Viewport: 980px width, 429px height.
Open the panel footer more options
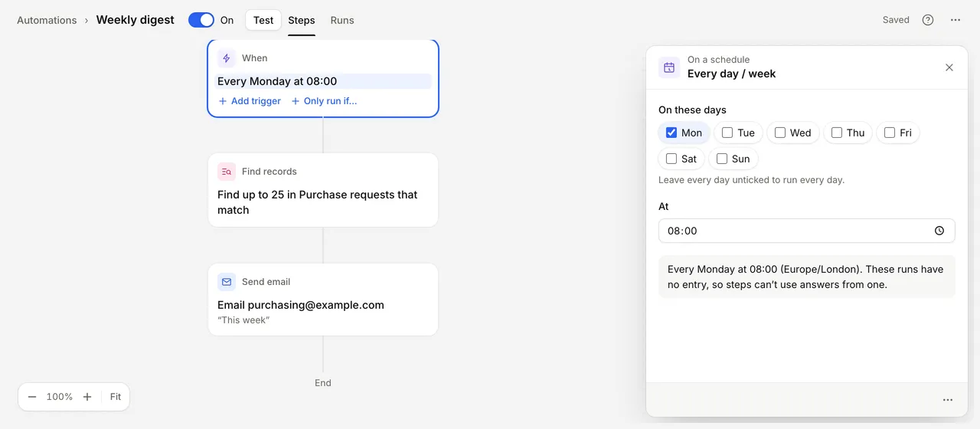pos(948,400)
